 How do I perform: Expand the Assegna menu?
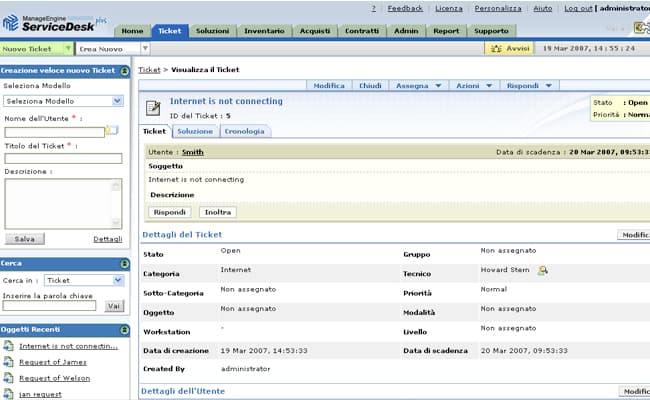pyautogui.click(x=418, y=86)
